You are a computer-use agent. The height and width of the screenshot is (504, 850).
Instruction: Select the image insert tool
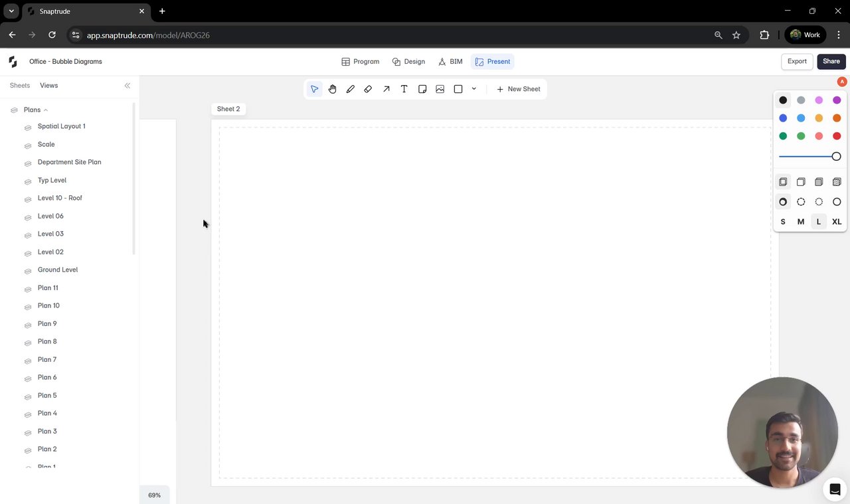pos(440,89)
